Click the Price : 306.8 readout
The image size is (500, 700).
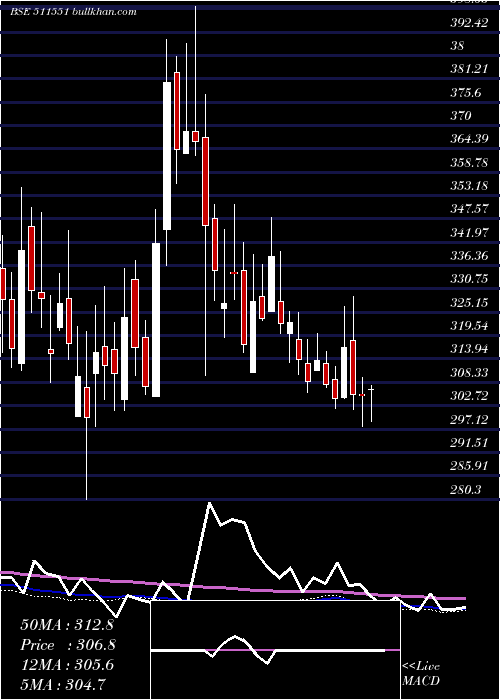(x=68, y=645)
